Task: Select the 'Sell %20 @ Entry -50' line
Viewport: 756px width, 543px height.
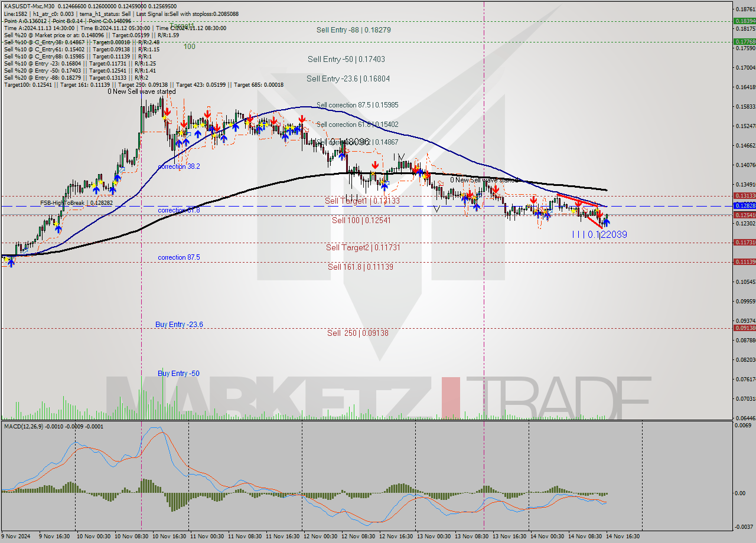Action: (80, 70)
